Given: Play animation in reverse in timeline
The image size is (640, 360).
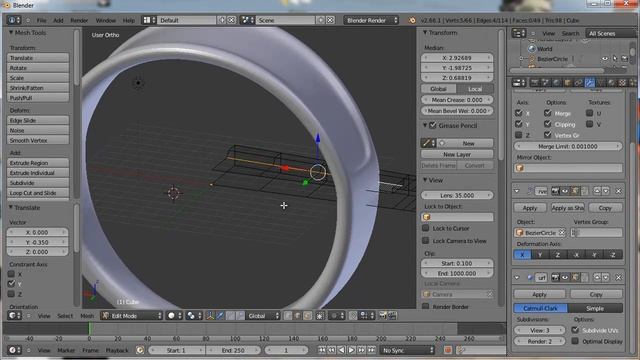Looking at the screenshot, I should click(x=341, y=350).
